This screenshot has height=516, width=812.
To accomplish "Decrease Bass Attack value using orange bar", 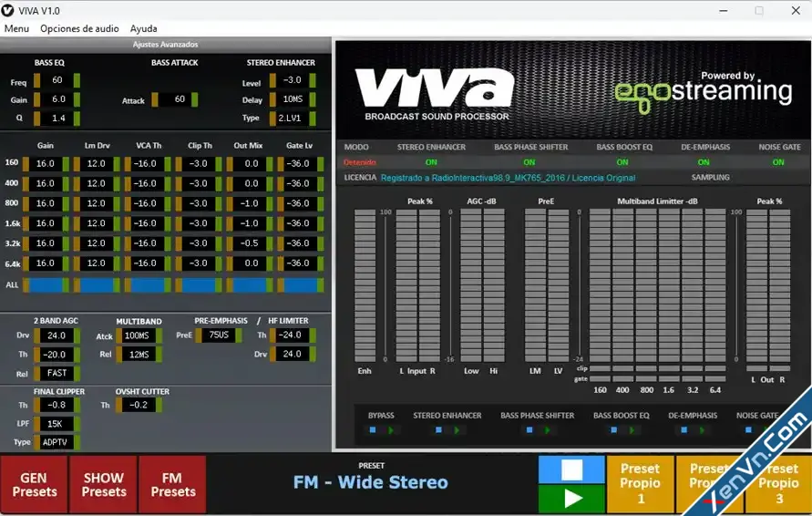I will coord(155,99).
